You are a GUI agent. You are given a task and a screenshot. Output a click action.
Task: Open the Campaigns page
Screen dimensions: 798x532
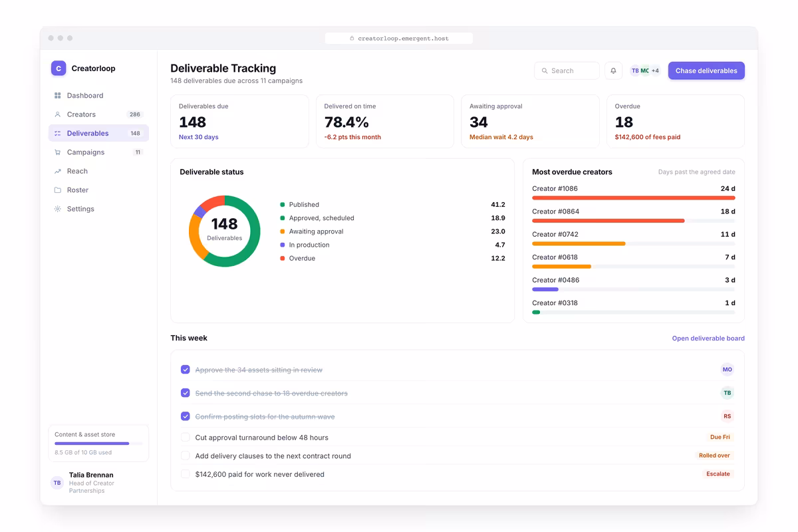(98, 152)
